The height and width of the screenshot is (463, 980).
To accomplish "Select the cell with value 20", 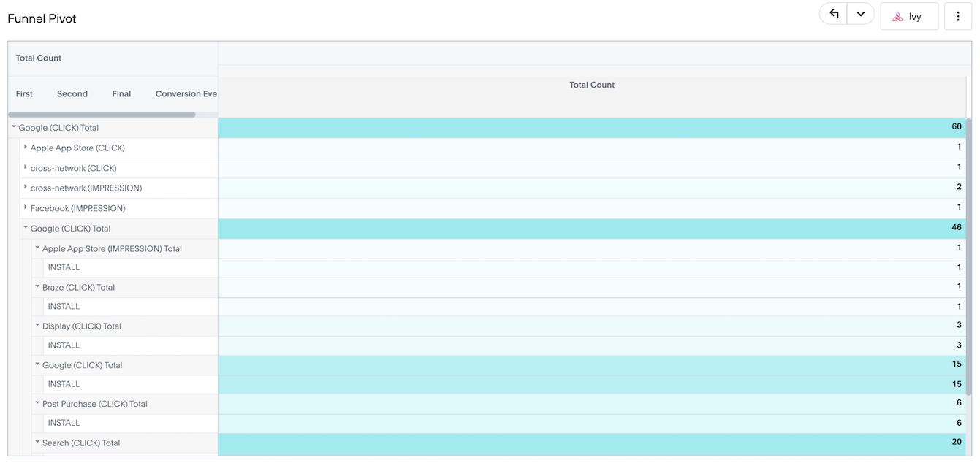I will point(592,443).
